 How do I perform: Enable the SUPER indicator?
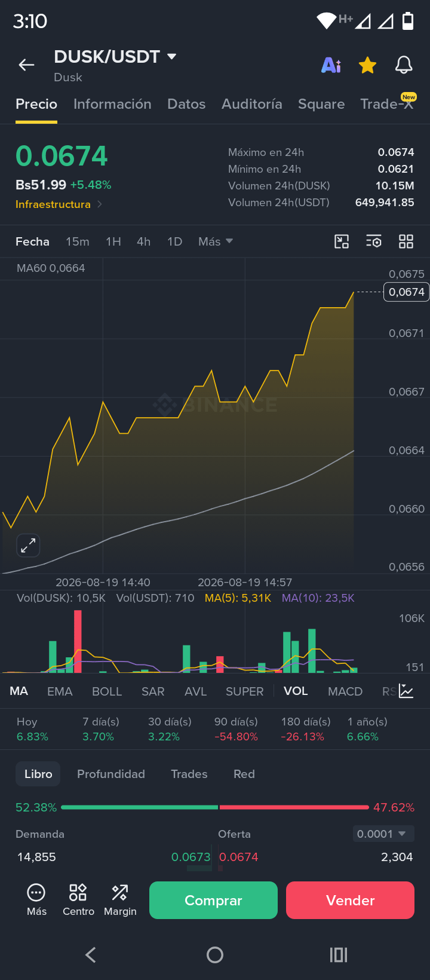[244, 691]
